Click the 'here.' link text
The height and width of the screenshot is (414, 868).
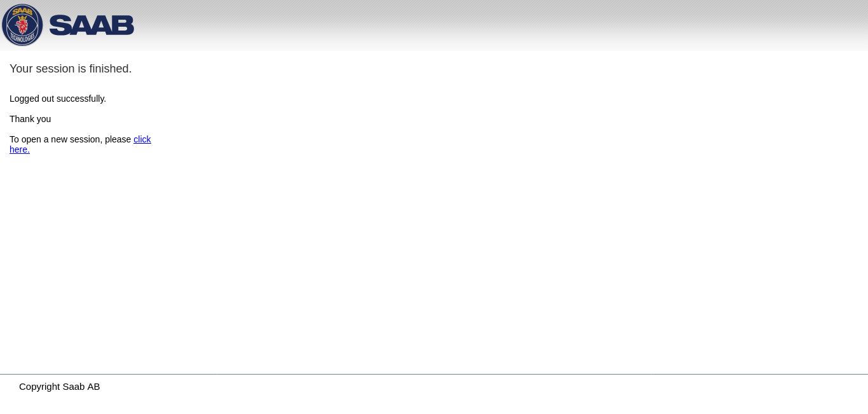(20, 149)
